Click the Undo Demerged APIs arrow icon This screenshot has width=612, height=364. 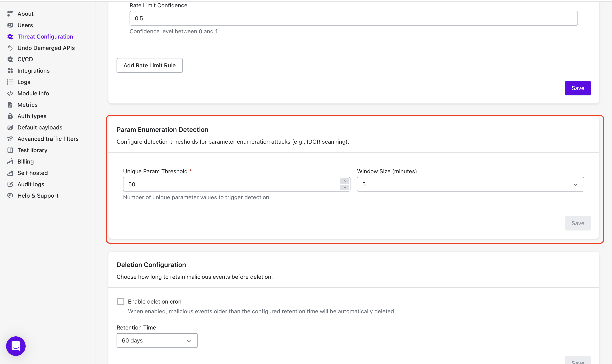pos(10,48)
